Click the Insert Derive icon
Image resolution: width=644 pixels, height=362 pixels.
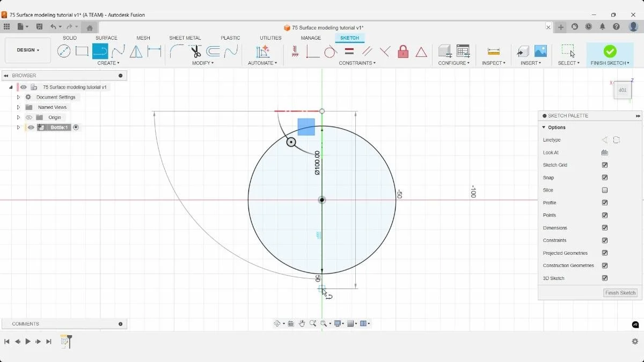pyautogui.click(x=523, y=51)
